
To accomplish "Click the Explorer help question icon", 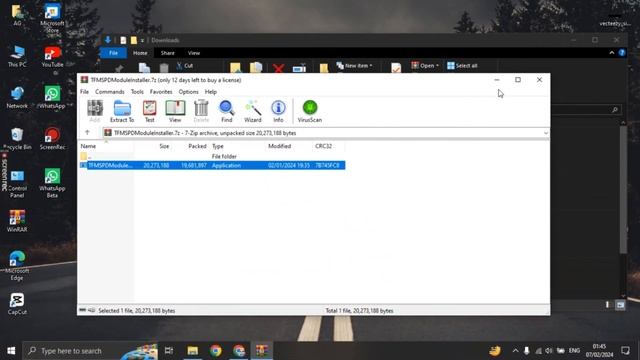I will coord(622,53).
